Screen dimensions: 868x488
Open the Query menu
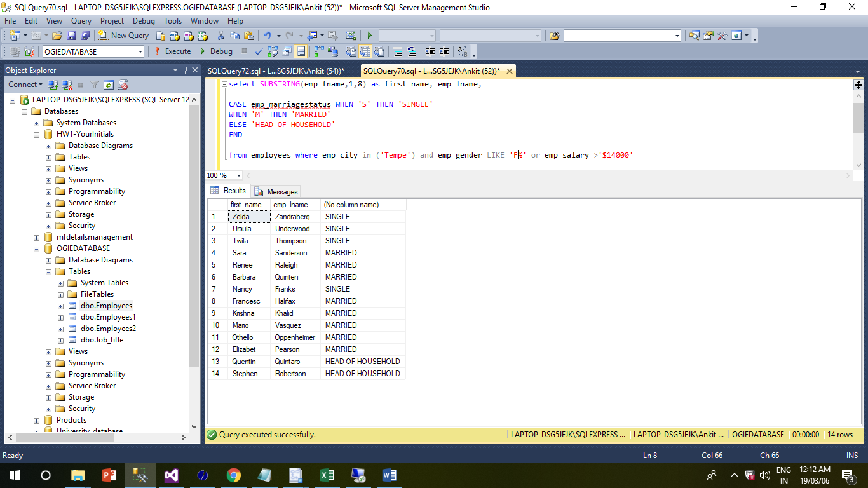[81, 21]
